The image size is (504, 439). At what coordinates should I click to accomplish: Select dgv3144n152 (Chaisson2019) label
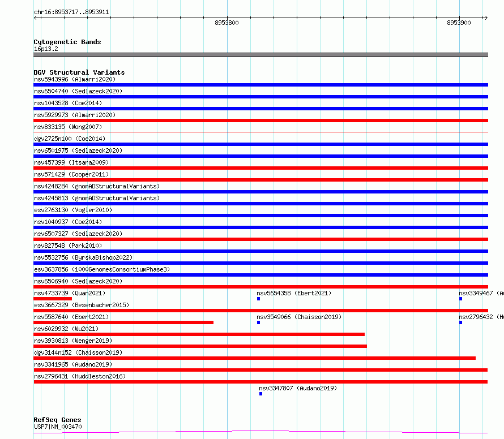tap(78, 352)
